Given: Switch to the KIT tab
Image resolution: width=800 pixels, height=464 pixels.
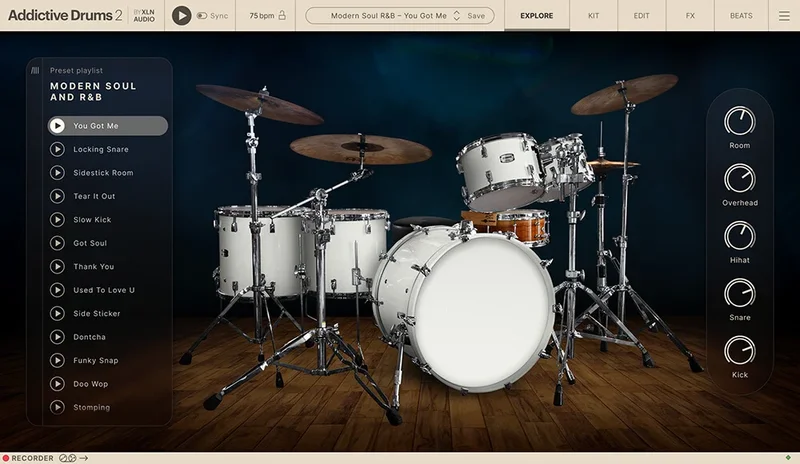Looking at the screenshot, I should [x=593, y=16].
